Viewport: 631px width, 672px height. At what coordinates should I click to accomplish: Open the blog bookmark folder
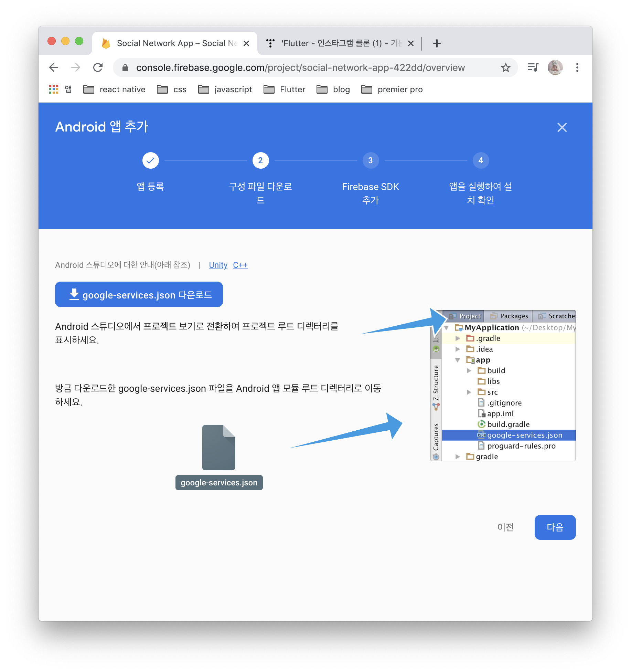point(333,90)
